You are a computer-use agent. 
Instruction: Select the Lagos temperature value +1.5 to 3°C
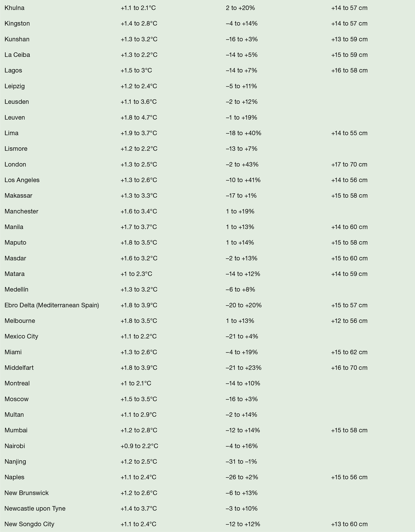(136, 70)
